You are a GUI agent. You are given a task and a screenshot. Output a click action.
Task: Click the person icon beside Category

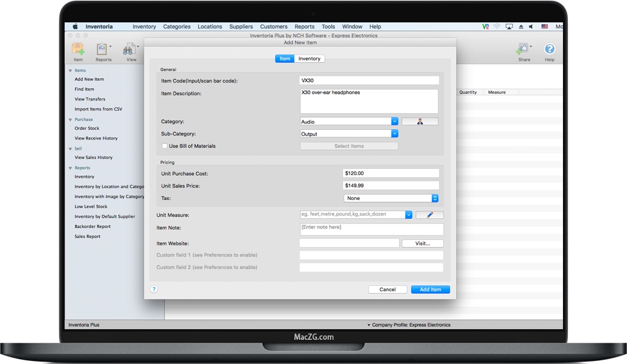(x=420, y=121)
